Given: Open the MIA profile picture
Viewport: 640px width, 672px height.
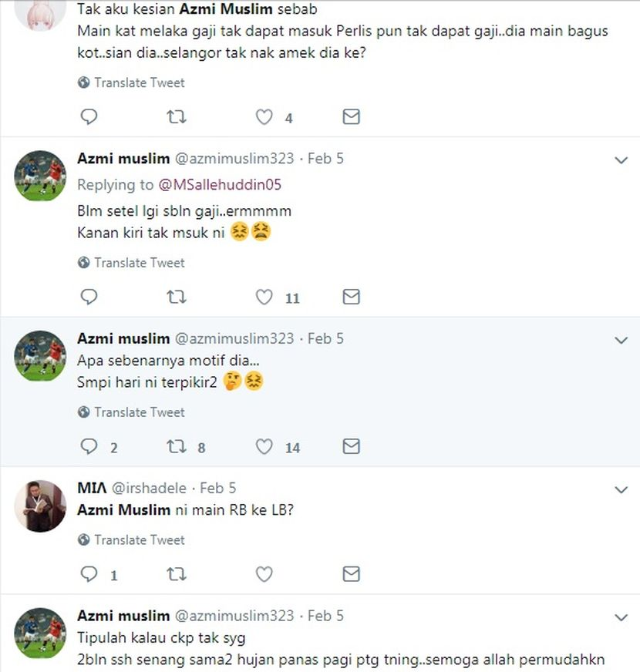Looking at the screenshot, I should tap(41, 506).
